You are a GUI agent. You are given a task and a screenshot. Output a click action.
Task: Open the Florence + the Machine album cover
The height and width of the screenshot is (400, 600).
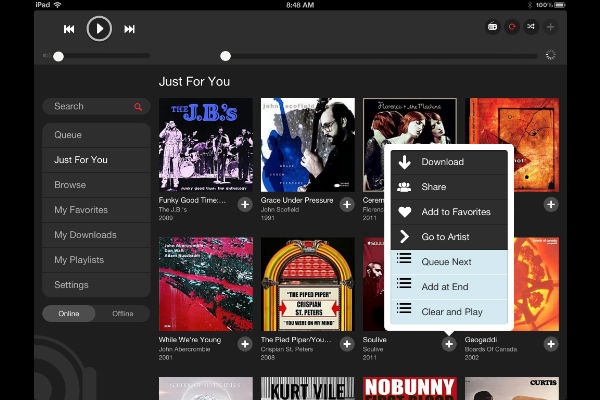410,121
